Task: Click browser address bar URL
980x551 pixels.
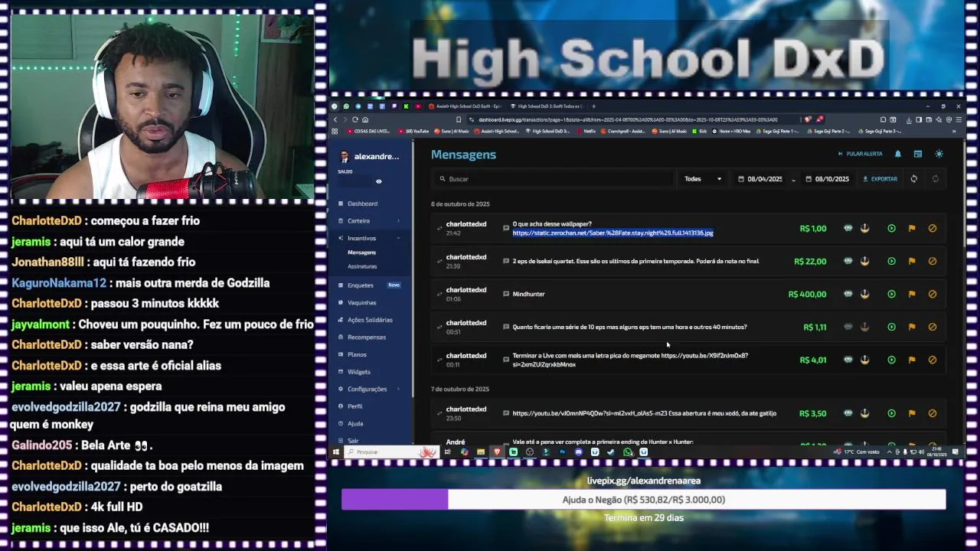Action: (628, 119)
